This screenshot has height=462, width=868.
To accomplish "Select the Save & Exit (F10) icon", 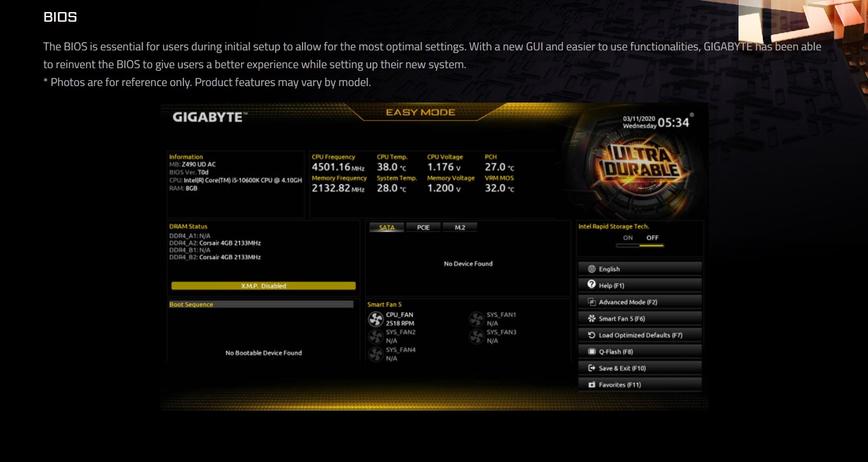I will 590,368.
